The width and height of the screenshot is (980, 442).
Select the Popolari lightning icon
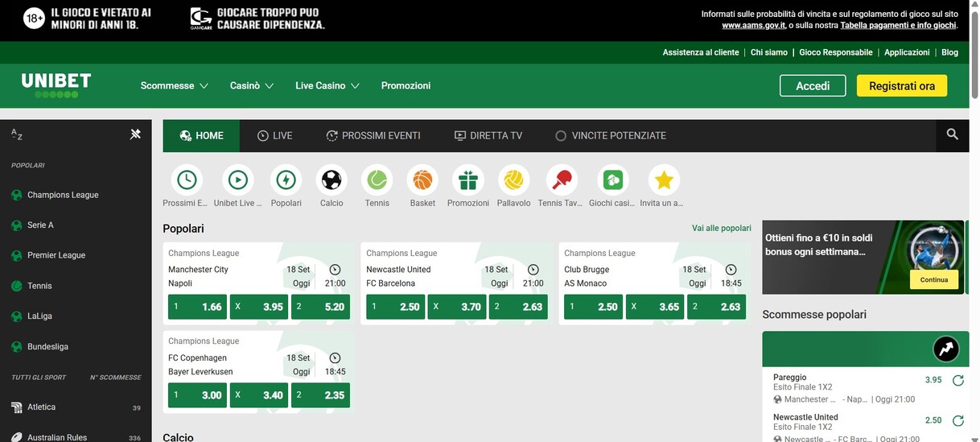(x=286, y=180)
